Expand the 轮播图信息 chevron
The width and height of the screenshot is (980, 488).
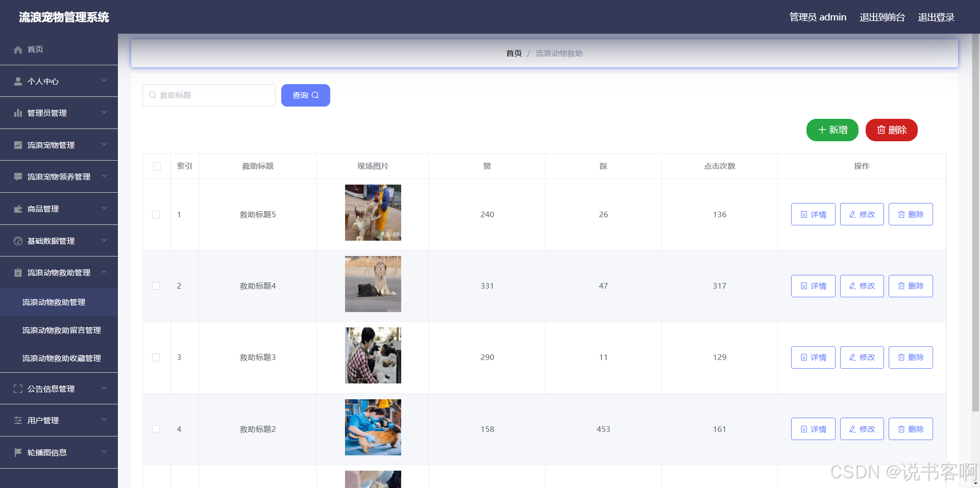click(x=104, y=452)
